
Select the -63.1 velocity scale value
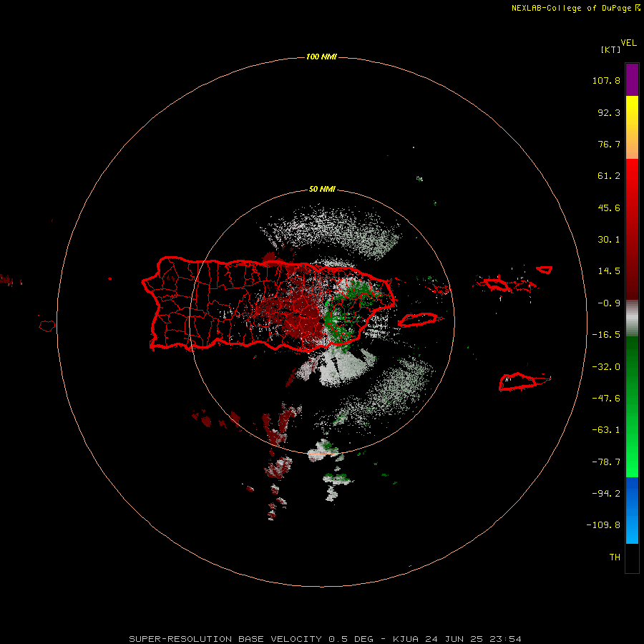click(x=606, y=430)
